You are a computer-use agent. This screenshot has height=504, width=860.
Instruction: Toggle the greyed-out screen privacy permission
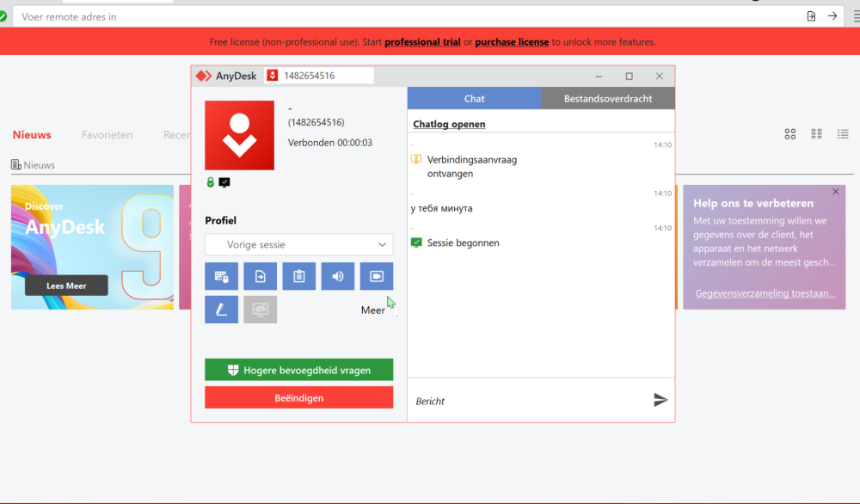(x=260, y=310)
